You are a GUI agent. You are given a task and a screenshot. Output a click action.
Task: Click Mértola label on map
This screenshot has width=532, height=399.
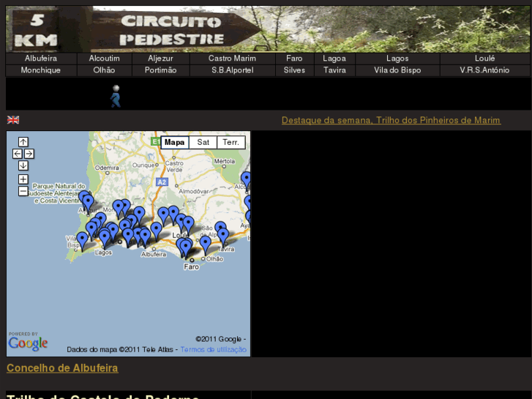[x=224, y=161]
